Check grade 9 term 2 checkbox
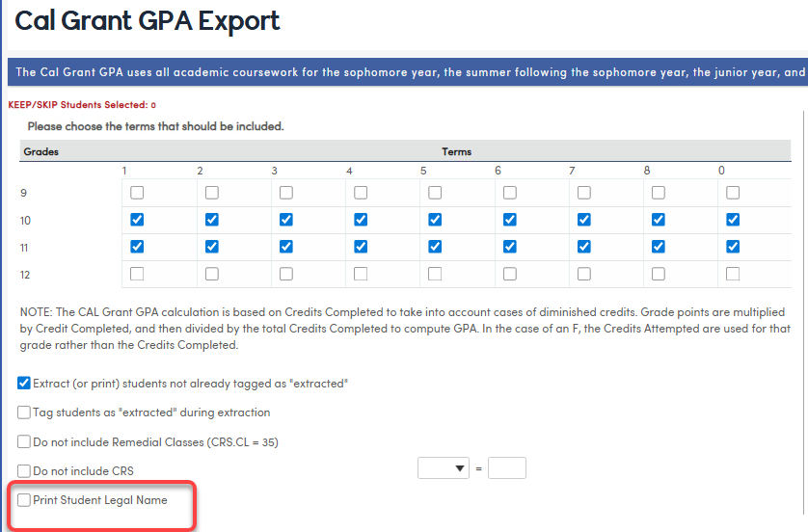Viewport: 808px width, 532px height. (x=212, y=193)
